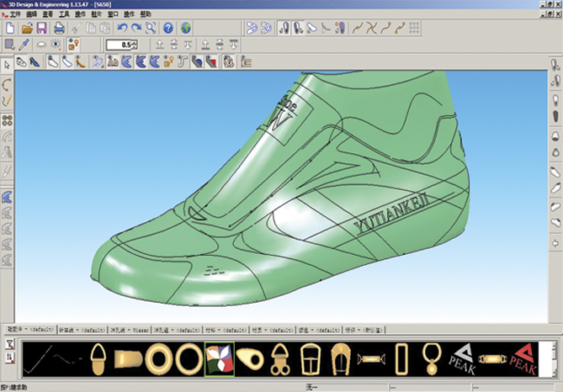This screenshot has height=392, width=563.
Task: Select the tall rectangular frame thumbnail
Action: point(401,359)
